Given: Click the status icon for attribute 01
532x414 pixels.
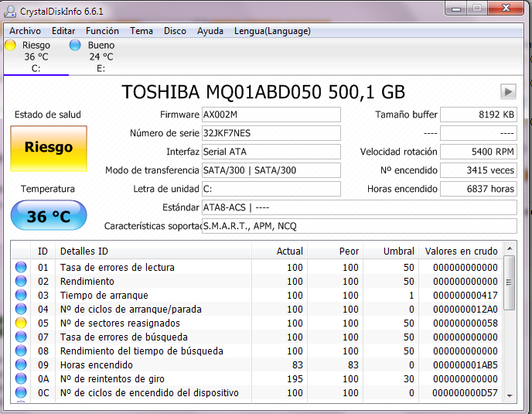Looking at the screenshot, I should [21, 267].
